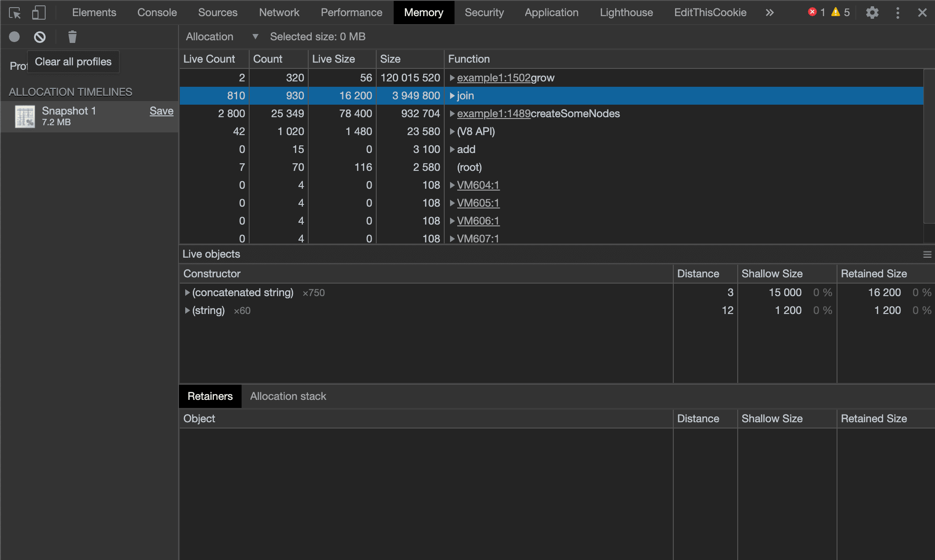Switch to the Allocation stack tab

click(288, 396)
